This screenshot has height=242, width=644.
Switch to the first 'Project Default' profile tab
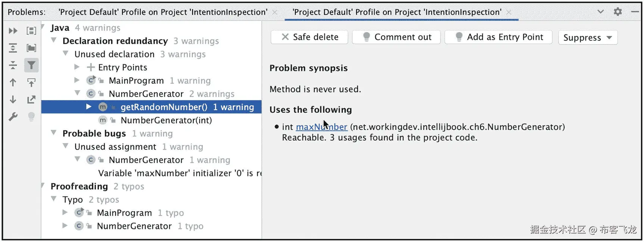[163, 12]
